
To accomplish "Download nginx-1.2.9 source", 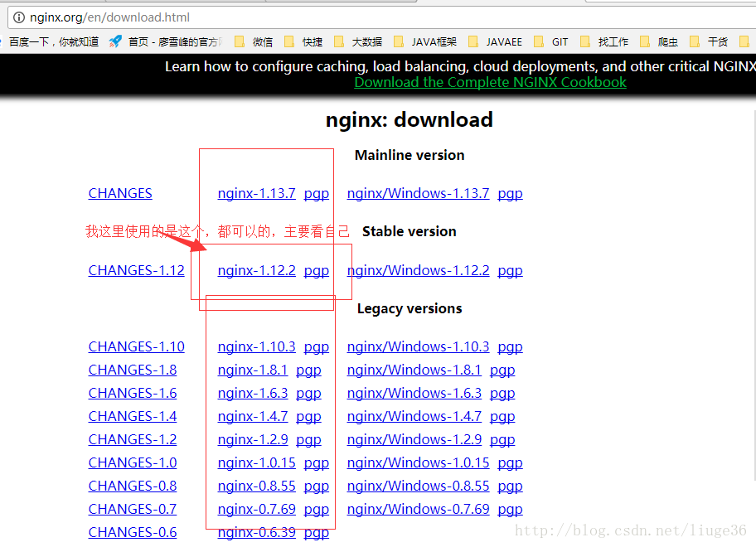I will 253,439.
